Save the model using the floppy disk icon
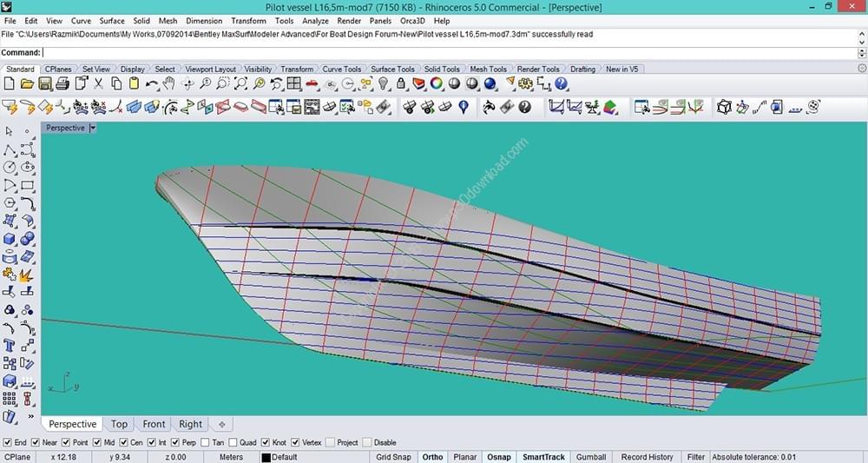The width and height of the screenshot is (868, 463). point(44,83)
